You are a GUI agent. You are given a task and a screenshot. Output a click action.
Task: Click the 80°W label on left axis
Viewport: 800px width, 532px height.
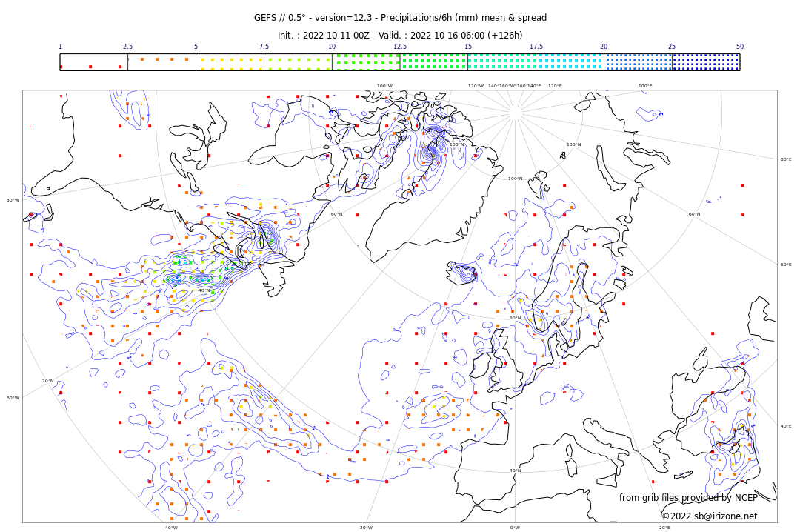coord(13,200)
